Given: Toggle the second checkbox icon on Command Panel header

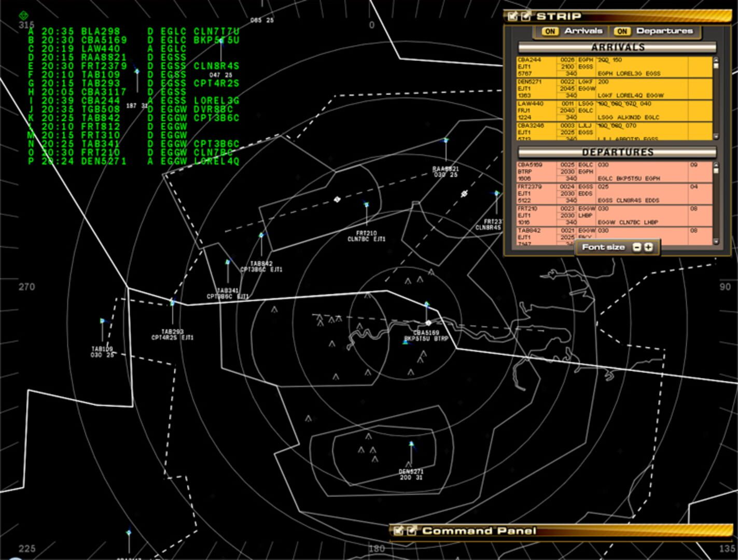Looking at the screenshot, I should [412, 531].
